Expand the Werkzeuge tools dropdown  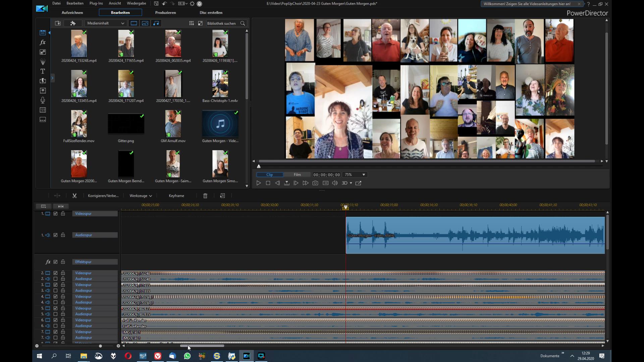[x=141, y=196]
